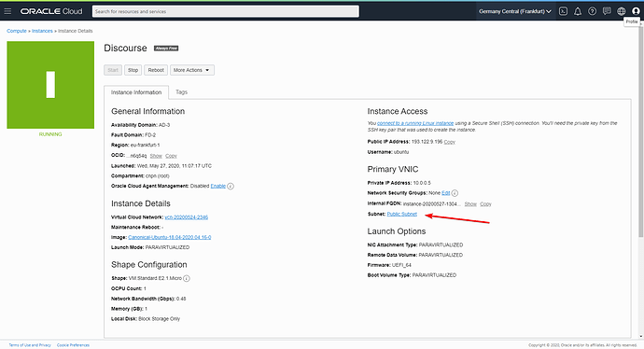Enable Oracle Cloud Agent Management
644x349 pixels.
coord(218,186)
